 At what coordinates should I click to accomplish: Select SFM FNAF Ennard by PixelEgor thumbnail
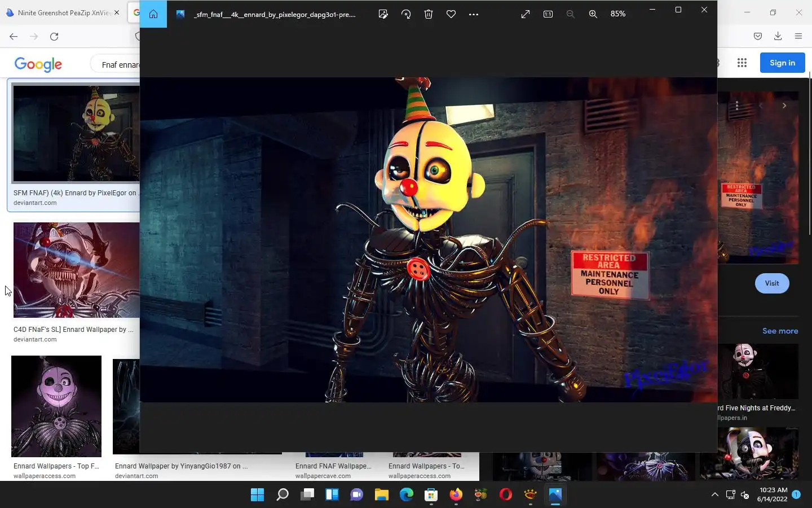tap(76, 133)
